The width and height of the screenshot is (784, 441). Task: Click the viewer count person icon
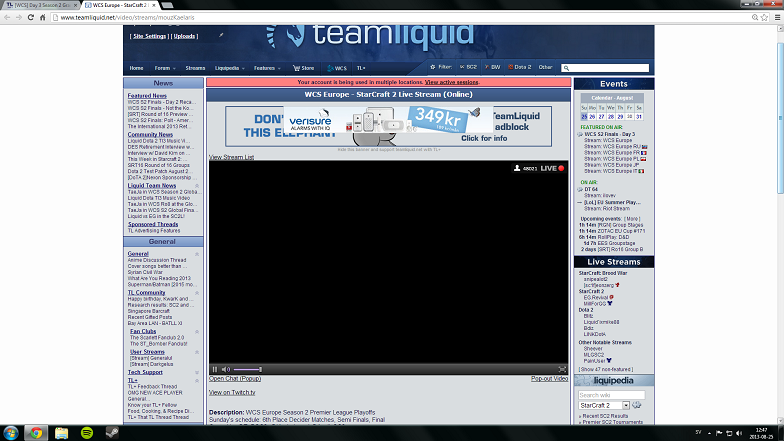517,168
